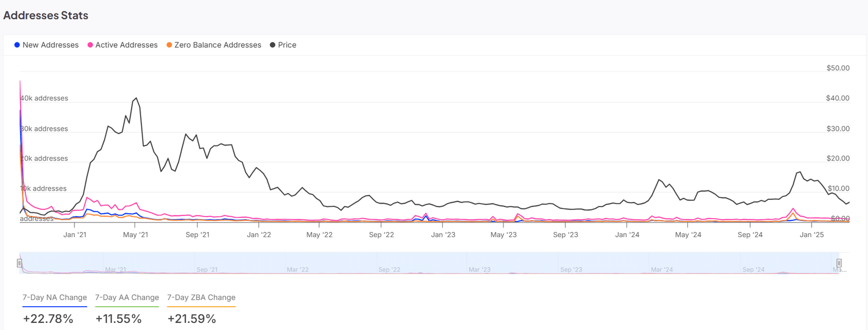Viewport: 868px width, 330px height.
Task: Click the Jan '21 x-axis label
Action: coord(75,235)
